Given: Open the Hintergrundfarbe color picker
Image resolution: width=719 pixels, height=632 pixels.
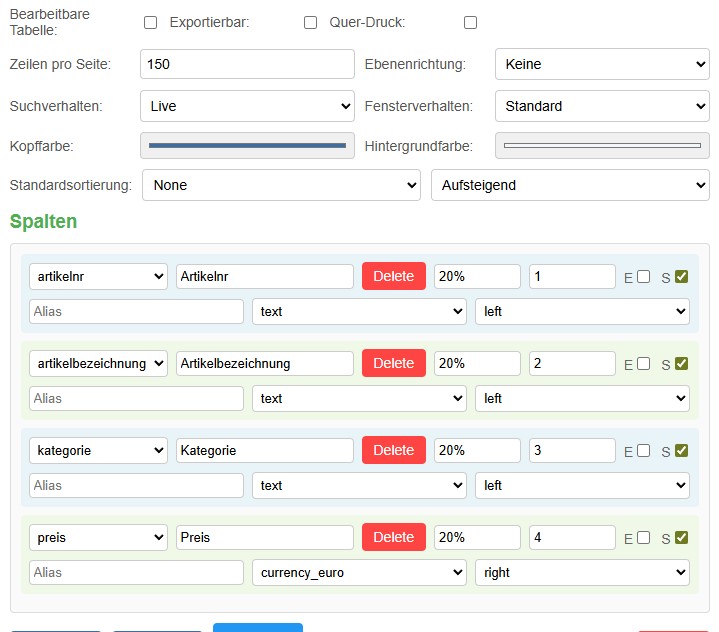Looking at the screenshot, I should click(602, 146).
